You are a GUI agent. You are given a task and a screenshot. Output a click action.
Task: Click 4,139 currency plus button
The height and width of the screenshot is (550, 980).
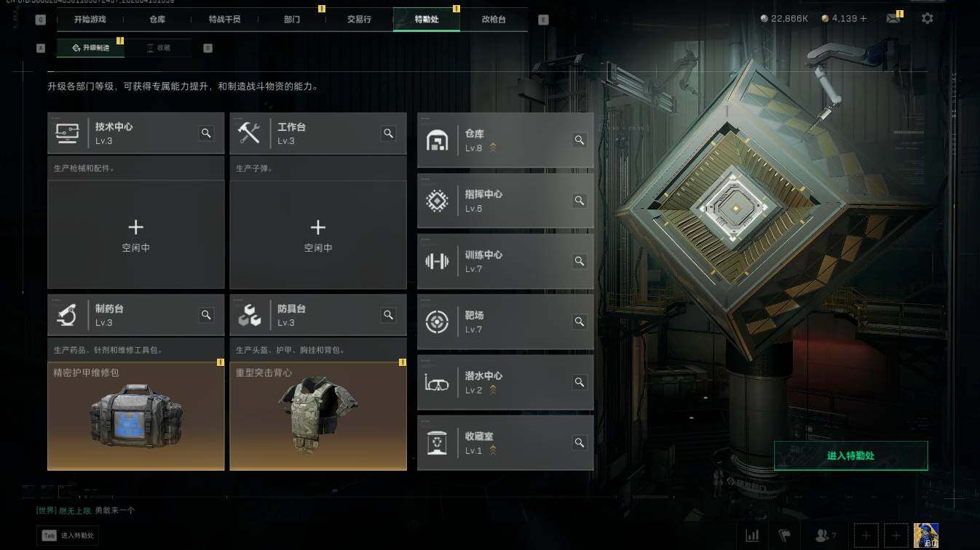tap(864, 18)
